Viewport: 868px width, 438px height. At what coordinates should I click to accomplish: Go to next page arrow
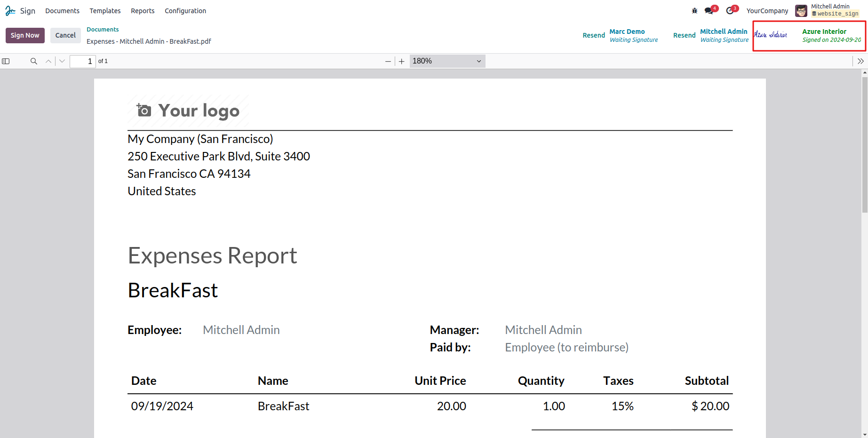point(62,61)
